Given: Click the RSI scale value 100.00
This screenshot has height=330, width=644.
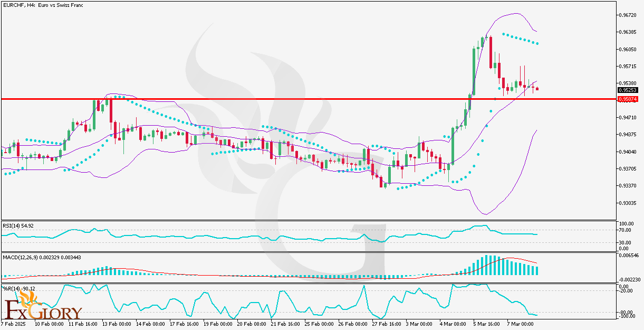Looking at the screenshot, I should pyautogui.click(x=627, y=224).
